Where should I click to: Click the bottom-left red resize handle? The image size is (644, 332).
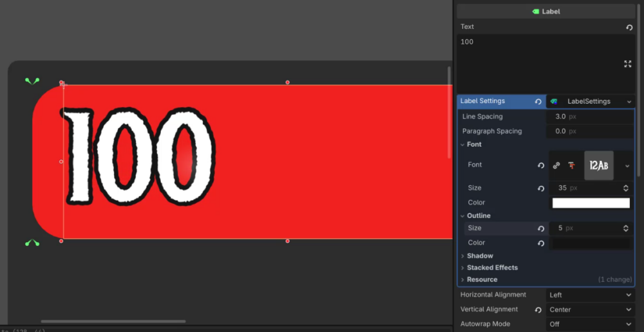coord(61,241)
